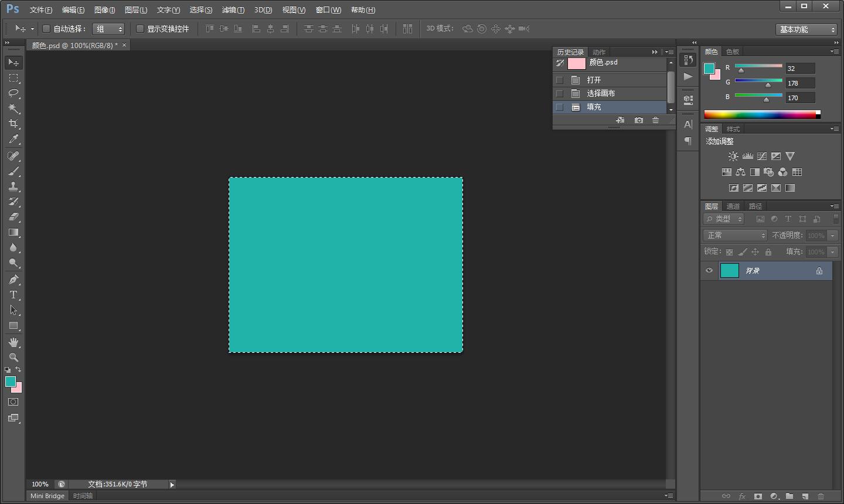Select the Crop tool
Viewport: 844px width, 504px height.
tap(13, 124)
